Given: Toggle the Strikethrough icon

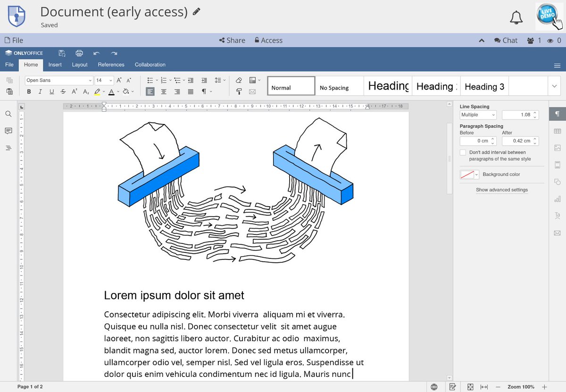Looking at the screenshot, I should [x=63, y=92].
